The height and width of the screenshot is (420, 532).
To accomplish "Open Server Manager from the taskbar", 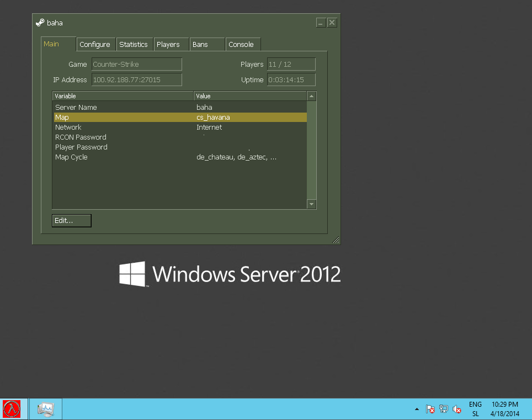I will click(45, 409).
